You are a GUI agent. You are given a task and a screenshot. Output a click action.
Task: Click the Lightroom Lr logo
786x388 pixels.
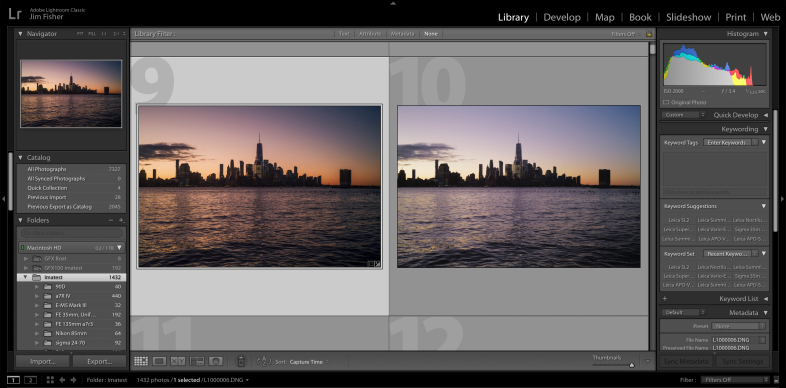[x=15, y=13]
